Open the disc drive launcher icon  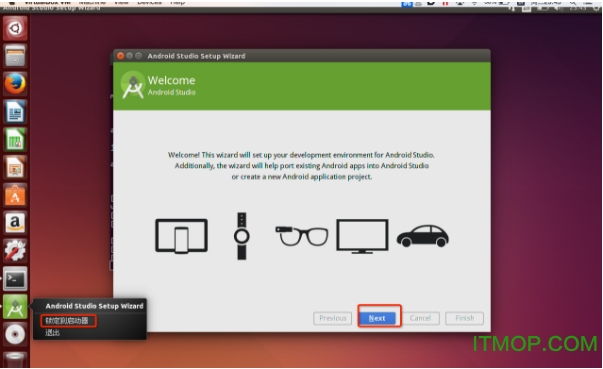click(x=15, y=334)
